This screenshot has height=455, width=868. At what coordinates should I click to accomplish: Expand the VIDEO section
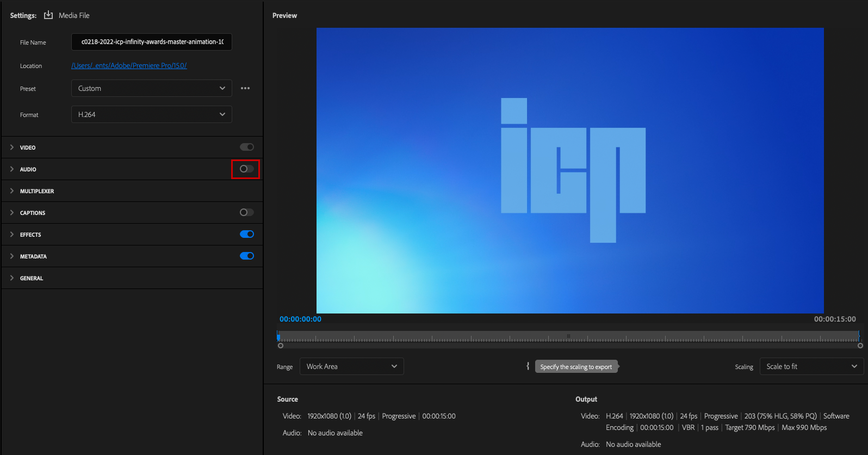coord(12,147)
